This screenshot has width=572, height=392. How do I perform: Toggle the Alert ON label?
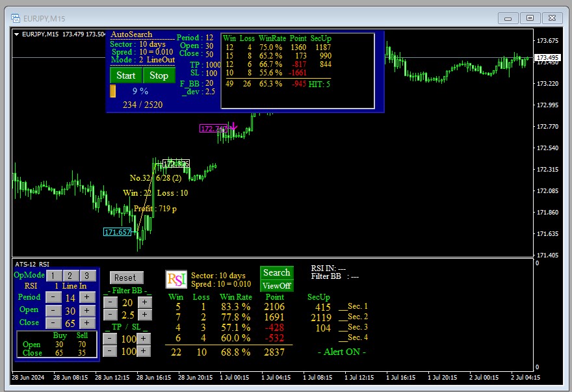click(341, 352)
